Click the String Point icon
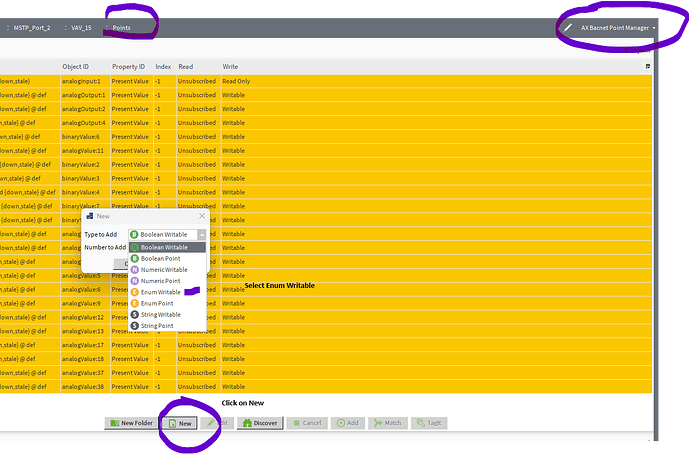 tap(135, 326)
